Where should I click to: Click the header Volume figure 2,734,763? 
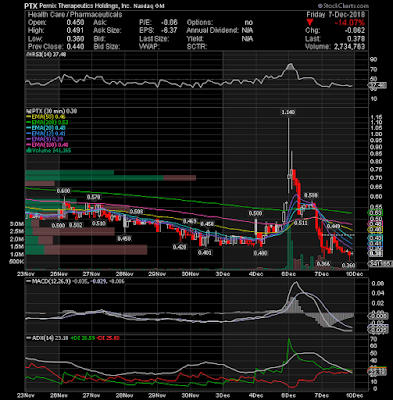point(350,47)
